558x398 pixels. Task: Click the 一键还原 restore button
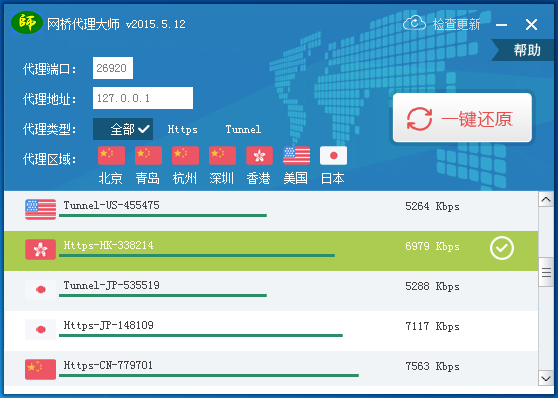[462, 118]
